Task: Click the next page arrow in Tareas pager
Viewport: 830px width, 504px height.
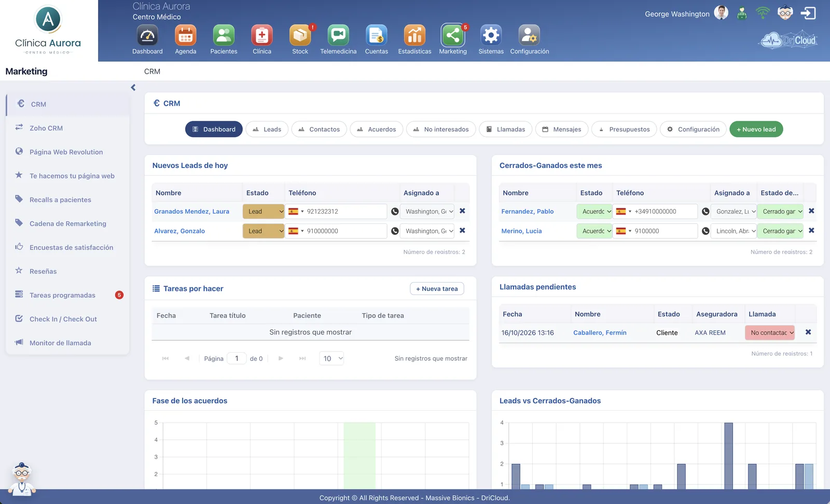Action: coord(281,358)
